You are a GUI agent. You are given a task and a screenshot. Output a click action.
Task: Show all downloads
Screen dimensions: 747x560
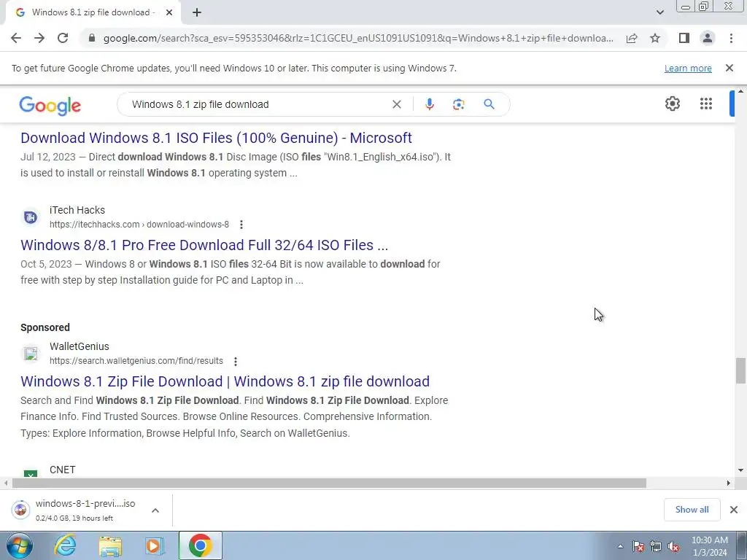pyautogui.click(x=692, y=510)
